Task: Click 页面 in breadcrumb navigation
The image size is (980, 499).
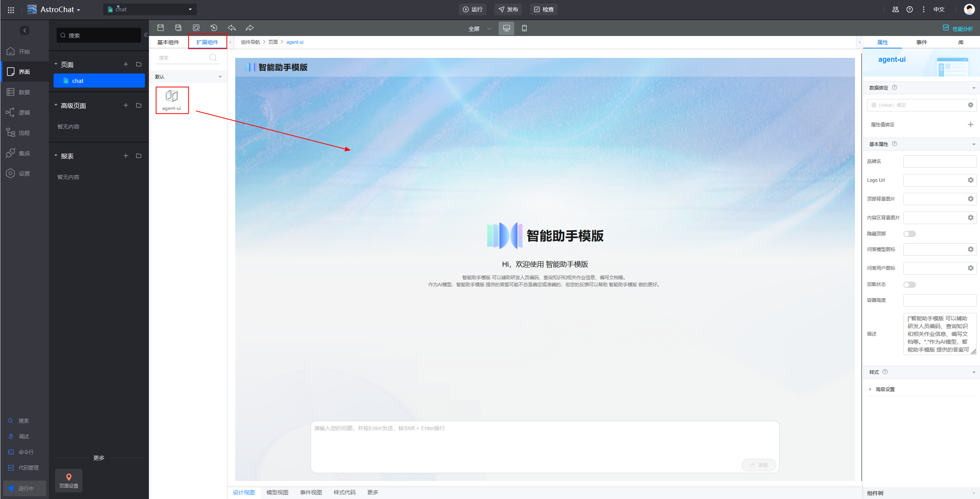Action: [x=273, y=42]
